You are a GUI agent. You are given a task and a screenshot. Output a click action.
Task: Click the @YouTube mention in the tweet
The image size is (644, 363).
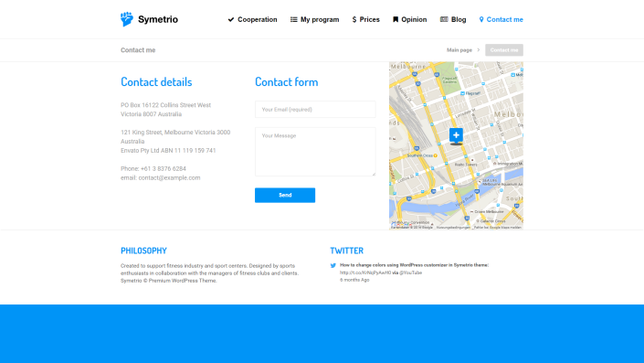410,272
